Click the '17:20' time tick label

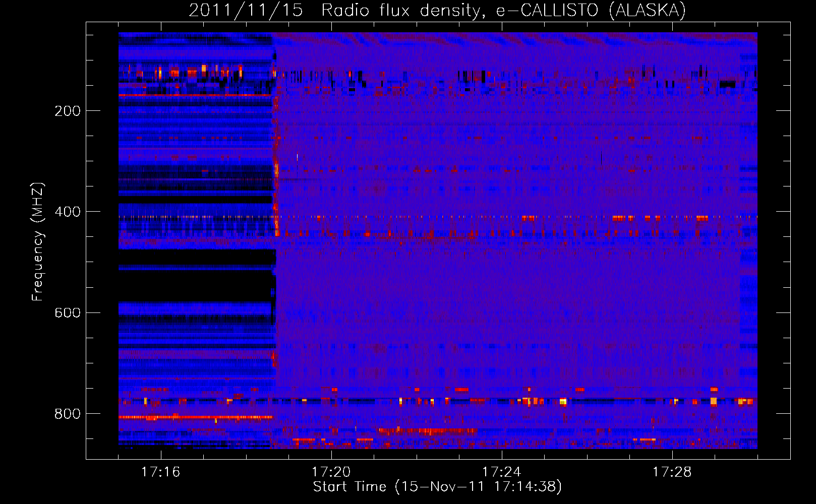coord(331,472)
